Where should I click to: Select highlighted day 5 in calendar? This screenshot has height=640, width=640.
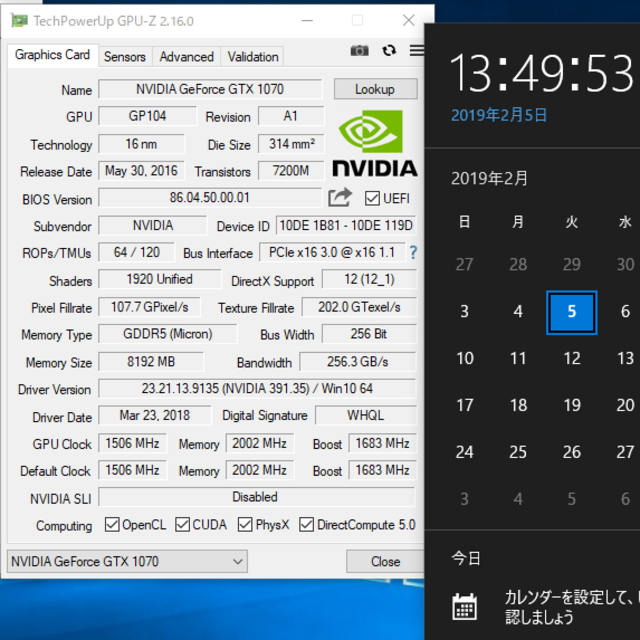click(x=572, y=312)
